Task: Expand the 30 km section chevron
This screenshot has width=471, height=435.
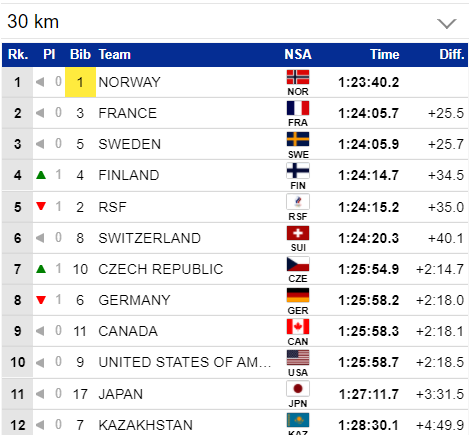Action: (446, 23)
